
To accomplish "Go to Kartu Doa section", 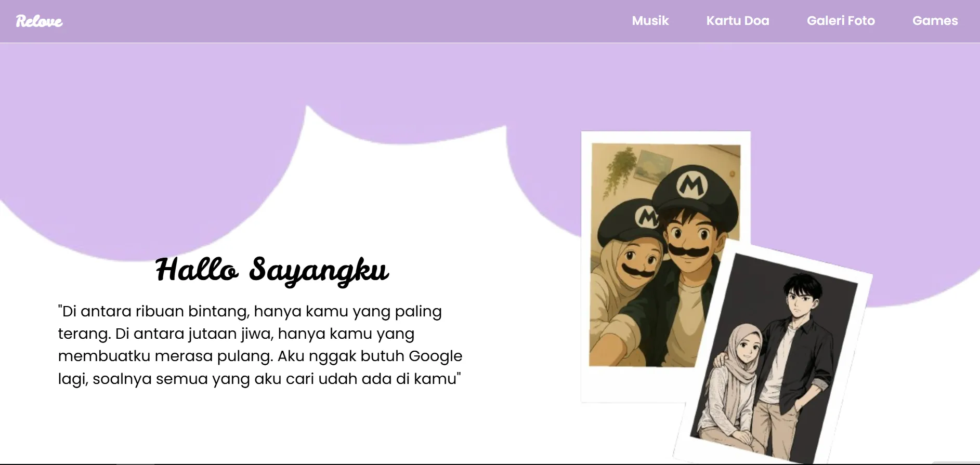I will 737,21.
